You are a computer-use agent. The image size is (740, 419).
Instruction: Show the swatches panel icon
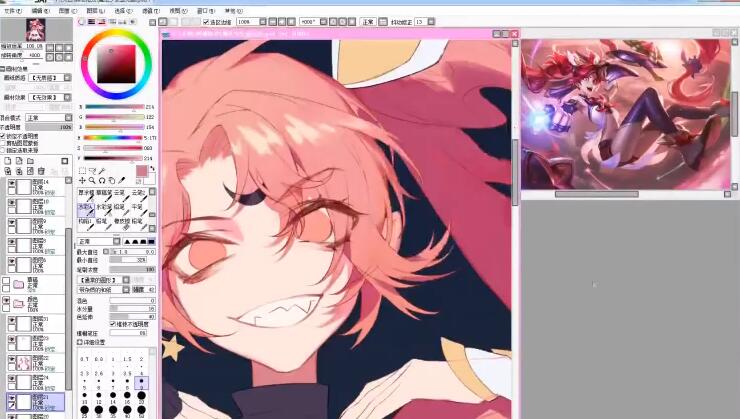point(123,22)
